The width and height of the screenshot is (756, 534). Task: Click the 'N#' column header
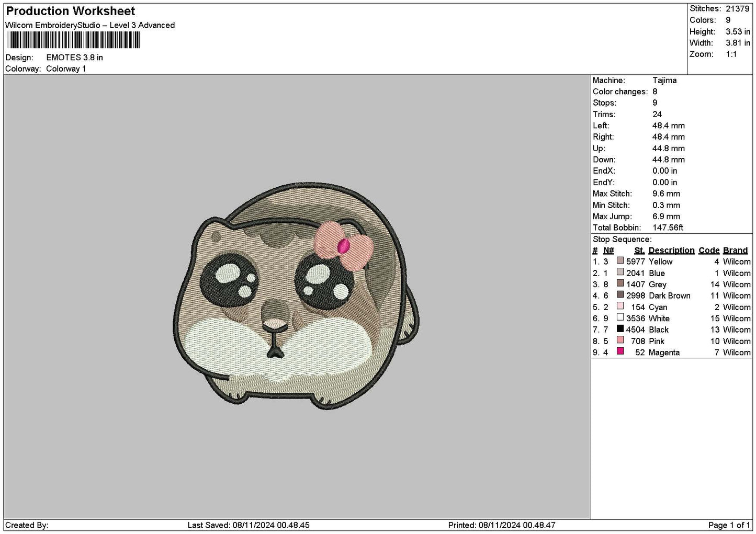pyautogui.click(x=608, y=251)
